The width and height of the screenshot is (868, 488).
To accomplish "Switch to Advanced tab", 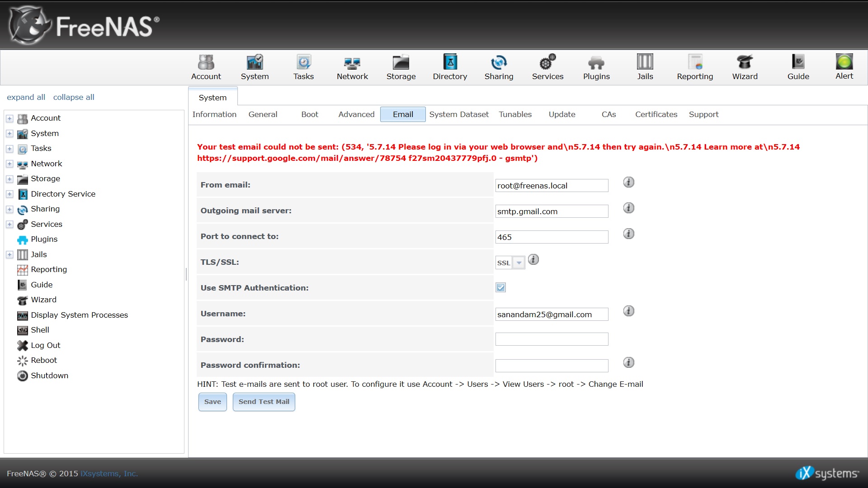I will [x=356, y=114].
